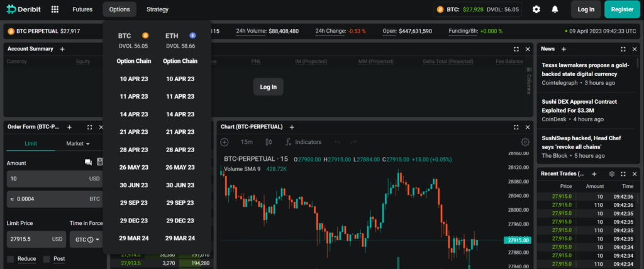Expand the Market order type dropdown
Image resolution: width=644 pixels, height=269 pixels.
coord(78,144)
